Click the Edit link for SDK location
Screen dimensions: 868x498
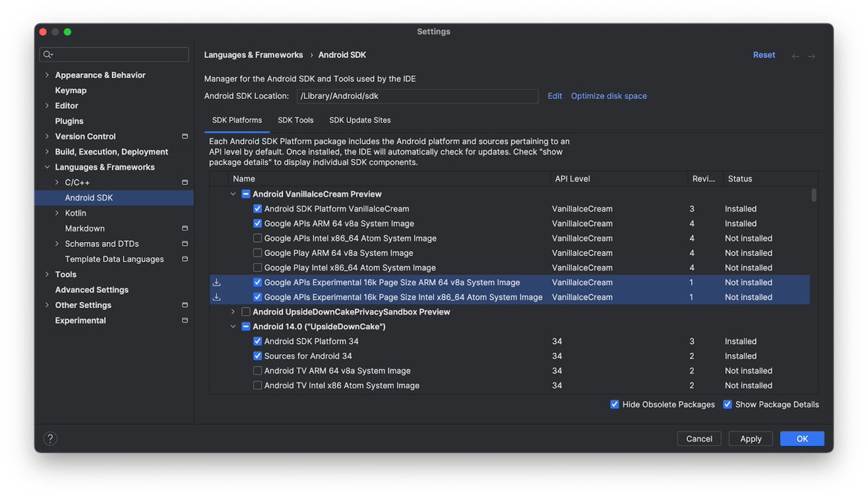coord(555,96)
